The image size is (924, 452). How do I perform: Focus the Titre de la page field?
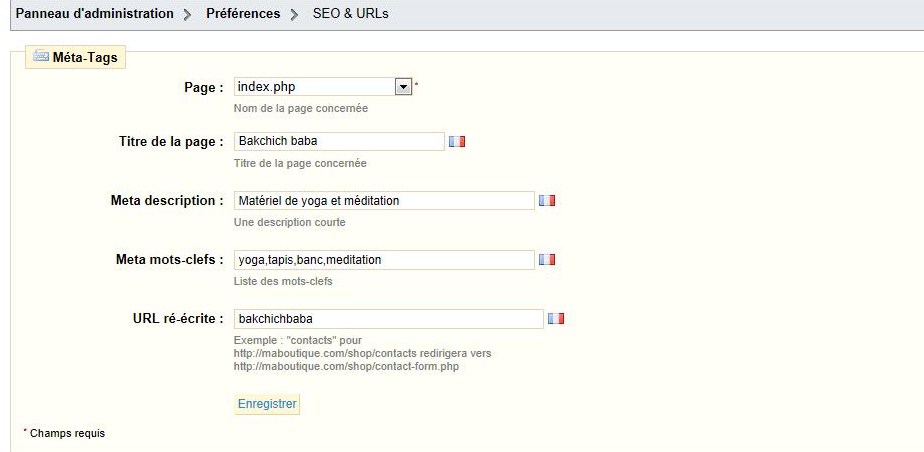click(x=339, y=141)
